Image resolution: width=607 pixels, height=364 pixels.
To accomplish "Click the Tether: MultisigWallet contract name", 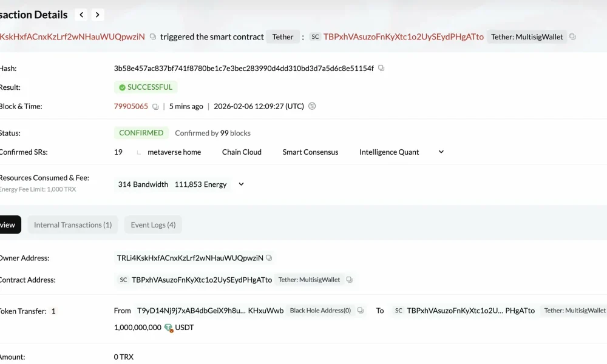I will click(x=526, y=36).
